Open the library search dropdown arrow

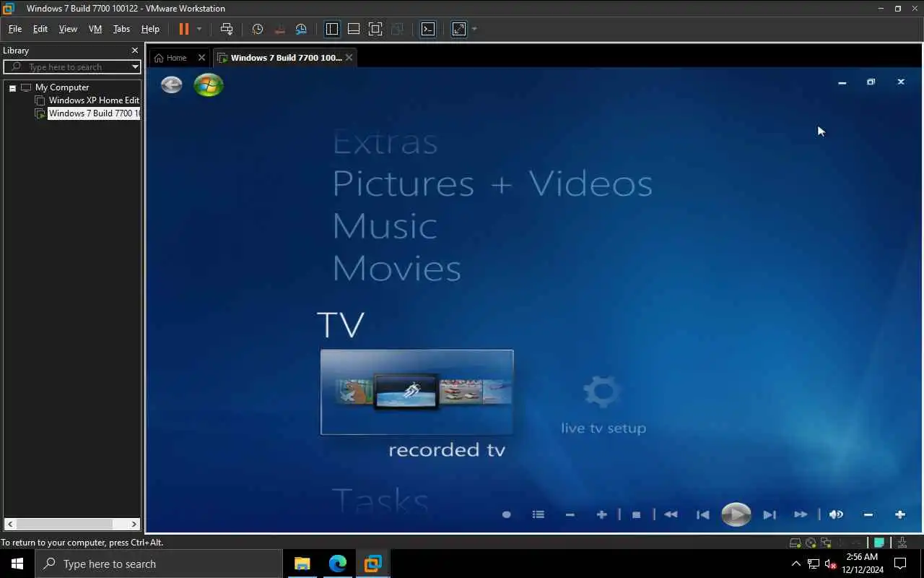click(x=135, y=66)
